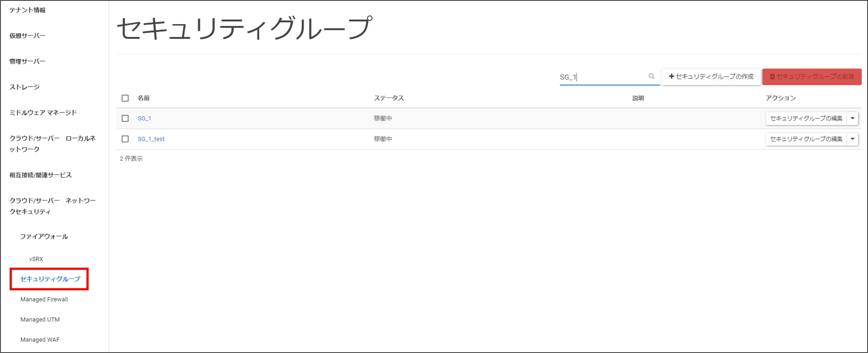The width and height of the screenshot is (868, 353).
Task: Open the SG_1_test link
Action: pyautogui.click(x=151, y=139)
